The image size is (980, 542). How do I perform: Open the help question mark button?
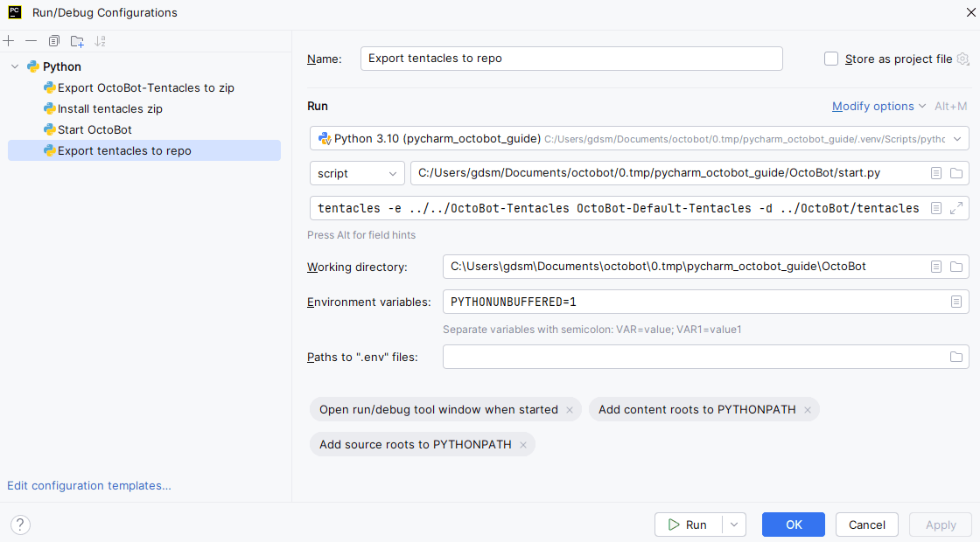pos(21,525)
